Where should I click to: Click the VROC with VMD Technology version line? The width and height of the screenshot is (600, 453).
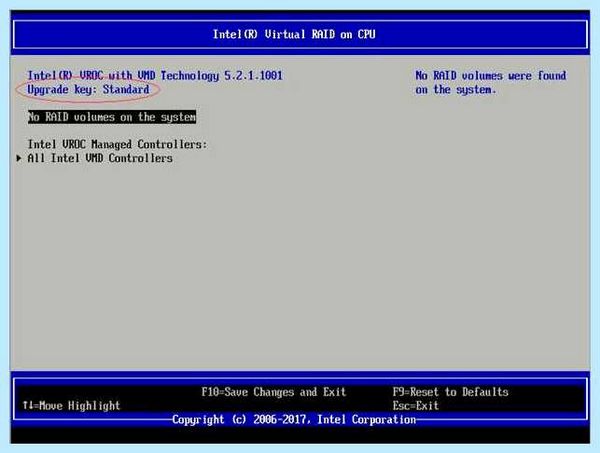pyautogui.click(x=155, y=75)
